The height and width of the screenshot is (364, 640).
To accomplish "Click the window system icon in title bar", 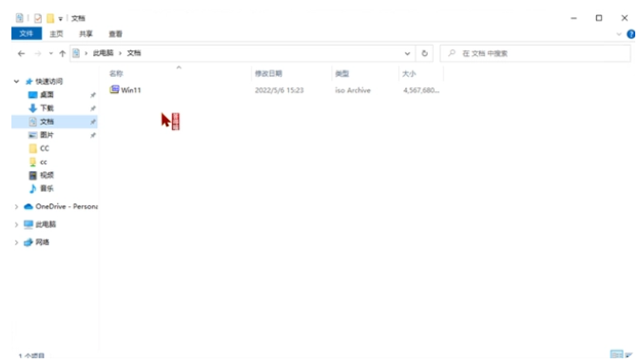I will 19,18.
